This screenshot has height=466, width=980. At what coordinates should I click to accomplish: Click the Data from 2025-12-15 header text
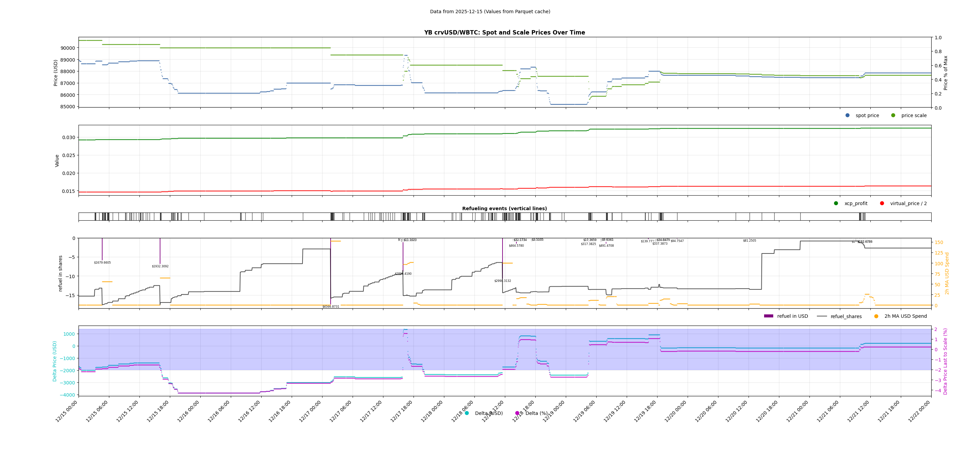(490, 12)
